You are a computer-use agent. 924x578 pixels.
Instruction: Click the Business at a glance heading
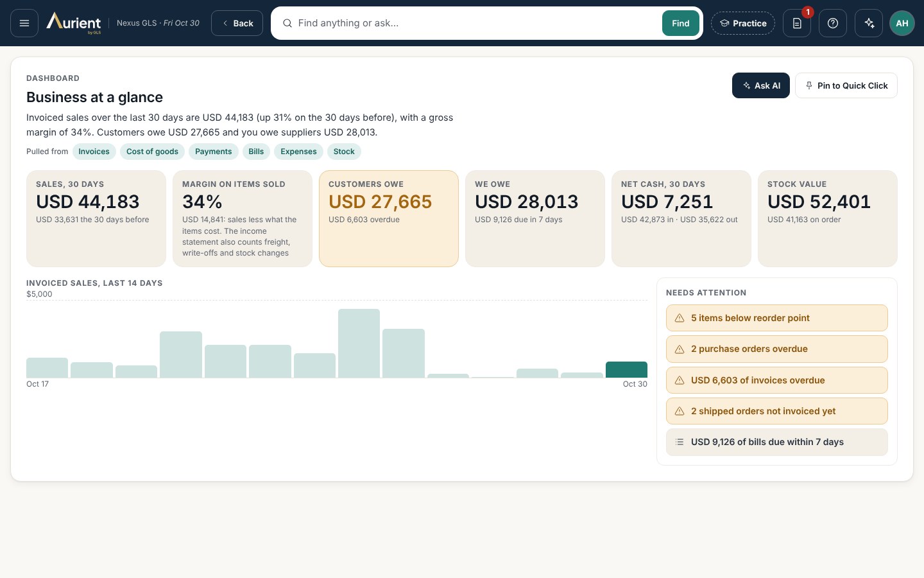click(x=95, y=97)
